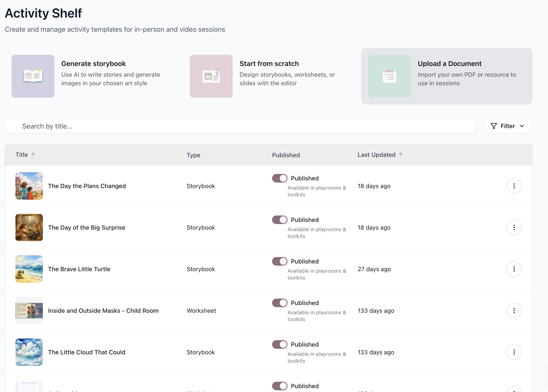Click the Published column header
The width and height of the screenshot is (548, 392).
[x=286, y=155]
